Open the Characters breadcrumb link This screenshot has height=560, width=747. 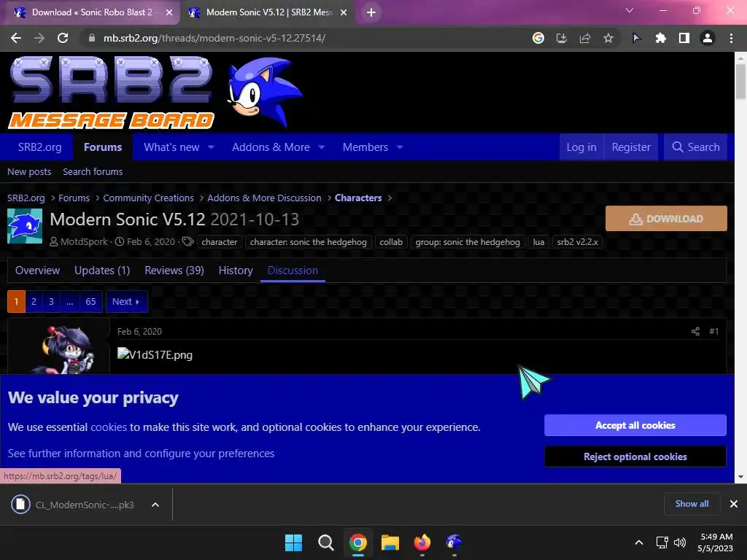point(358,198)
